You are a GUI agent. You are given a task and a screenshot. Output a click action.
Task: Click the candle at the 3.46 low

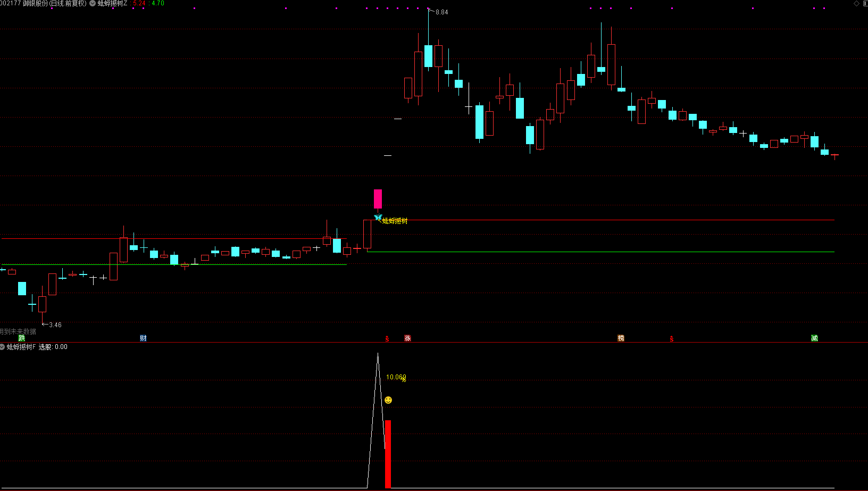point(43,304)
